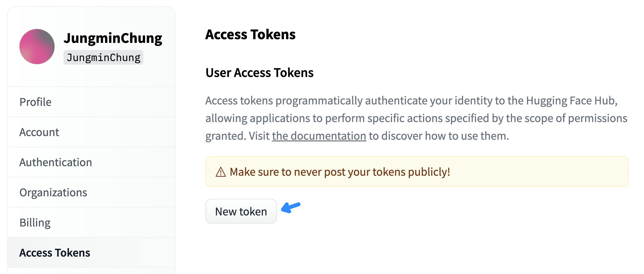
Task: Click the blue arrow pointing at New token
Action: (x=290, y=207)
